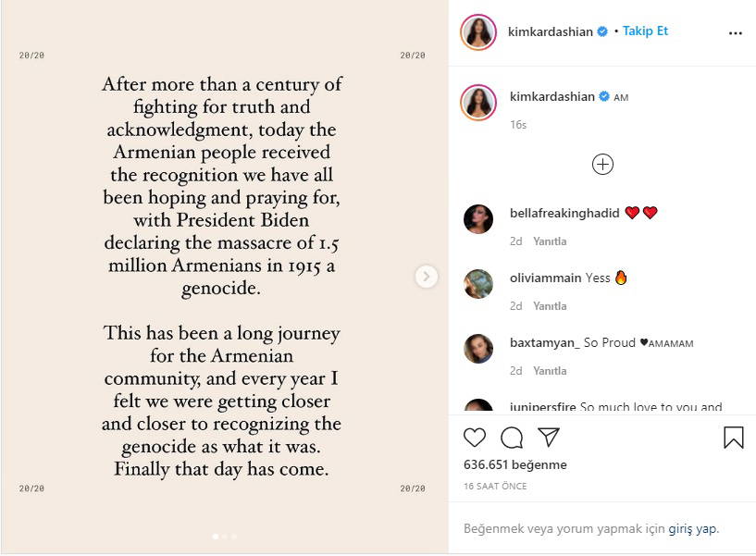Open the comment bubble icon

(512, 438)
